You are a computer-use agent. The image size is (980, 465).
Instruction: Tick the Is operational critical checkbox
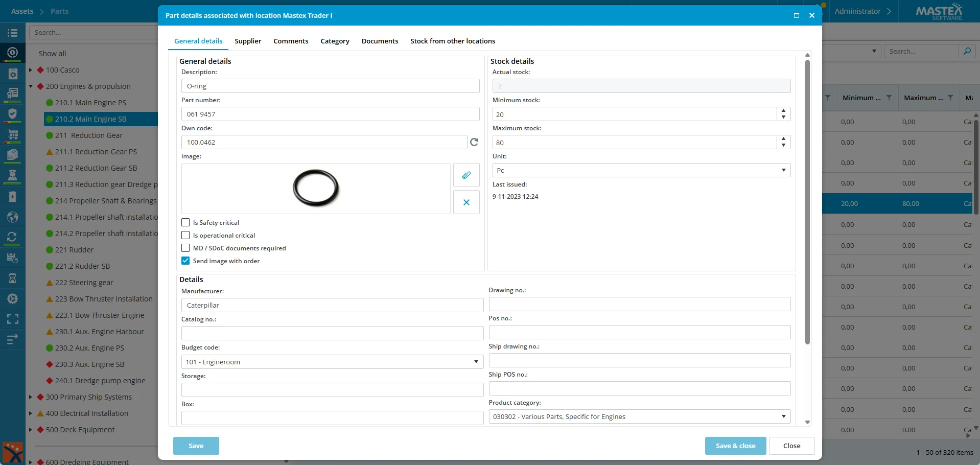pos(185,236)
